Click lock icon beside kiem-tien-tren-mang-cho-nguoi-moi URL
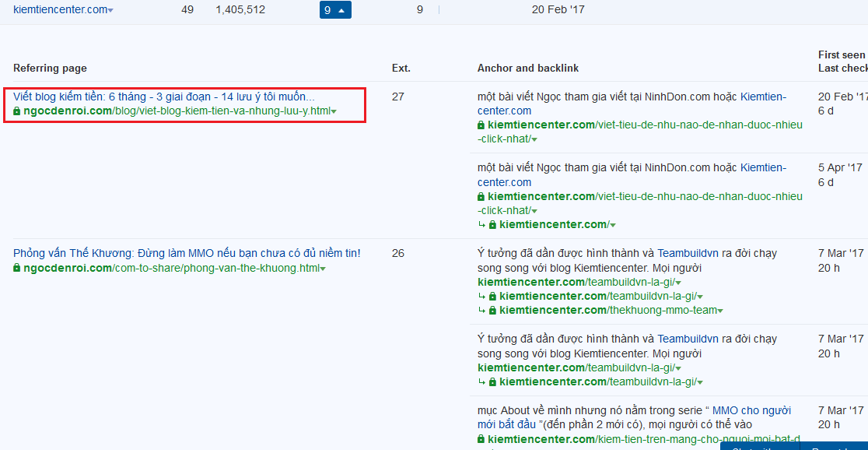The image size is (868, 450). click(481, 439)
